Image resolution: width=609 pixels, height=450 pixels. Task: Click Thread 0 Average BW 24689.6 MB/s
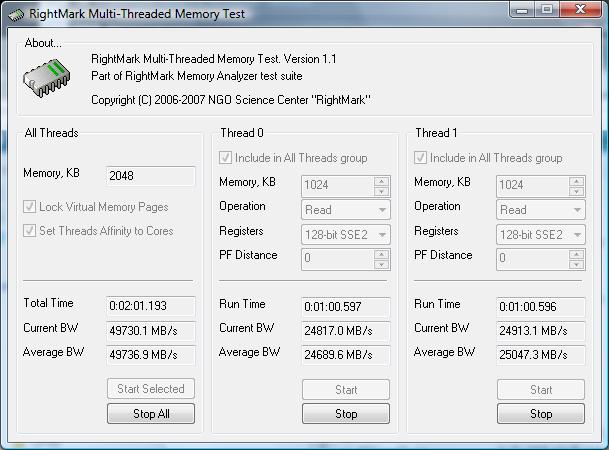[x=346, y=355]
